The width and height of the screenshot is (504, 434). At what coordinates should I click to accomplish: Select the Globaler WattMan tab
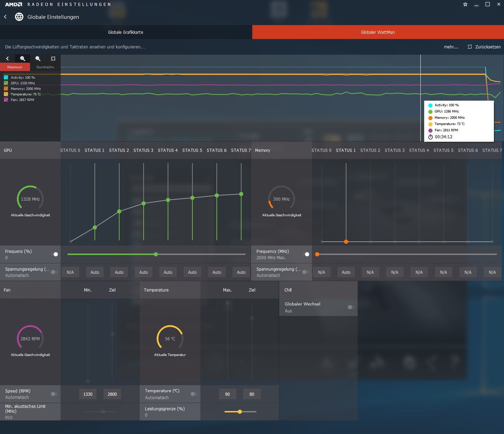tap(378, 32)
